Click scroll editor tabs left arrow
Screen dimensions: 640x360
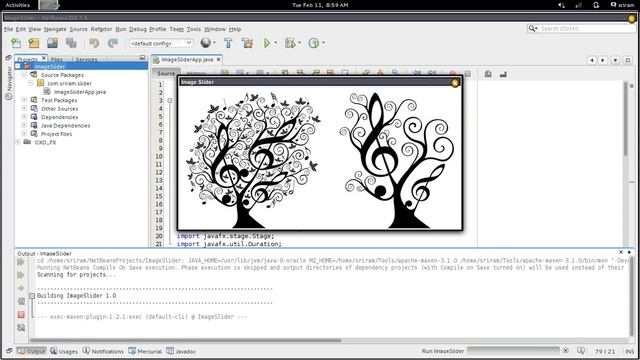(x=592, y=60)
